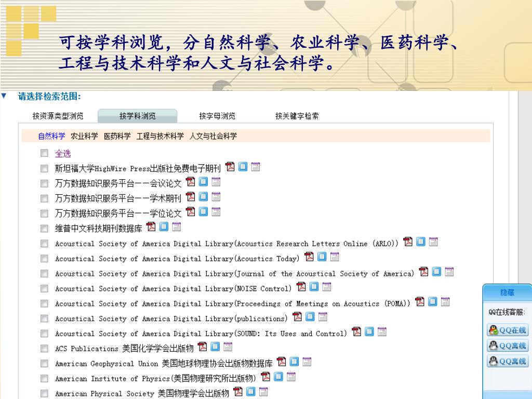Click calendar icon for POMA row

[x=445, y=302]
